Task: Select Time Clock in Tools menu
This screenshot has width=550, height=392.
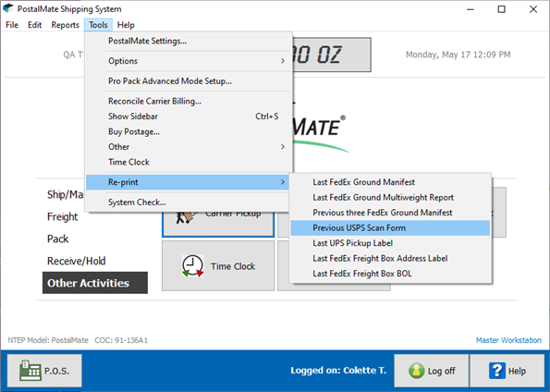Action: pyautogui.click(x=188, y=162)
